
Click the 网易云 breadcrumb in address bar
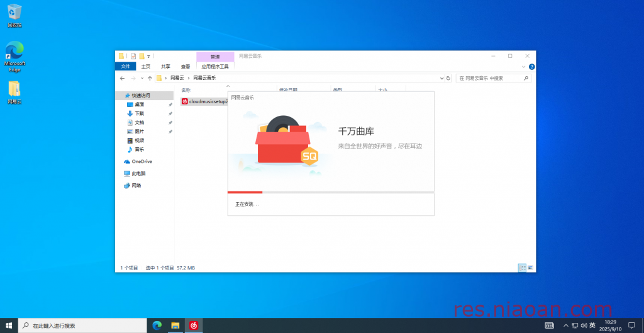[177, 77]
